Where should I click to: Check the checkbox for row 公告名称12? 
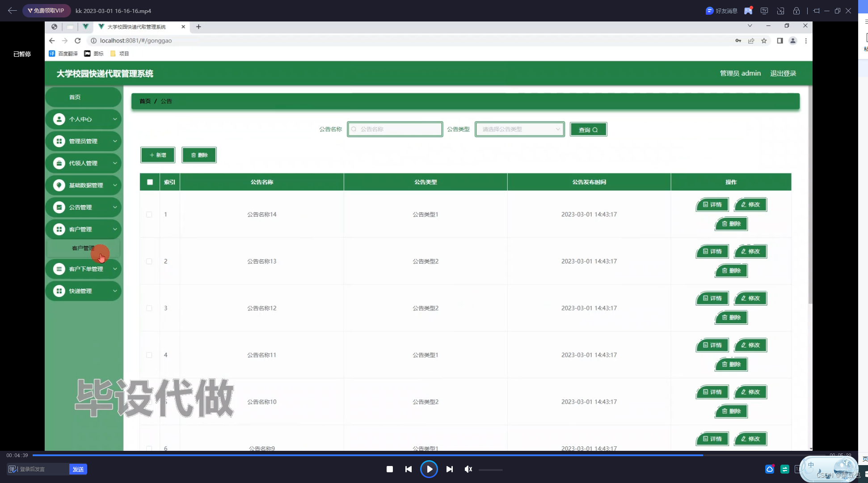(x=149, y=308)
